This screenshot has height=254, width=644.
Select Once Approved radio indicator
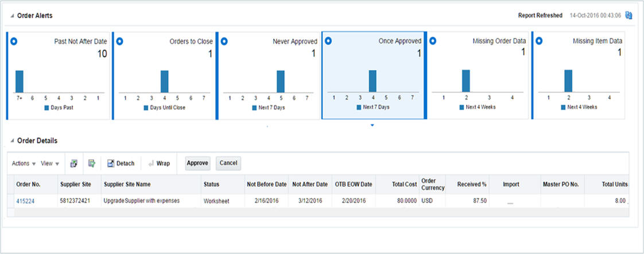point(328,41)
